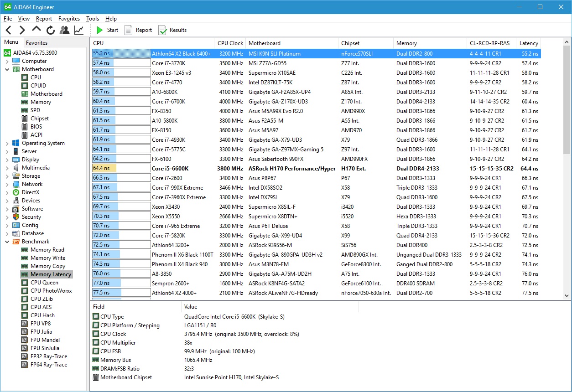Expand the Computer tree node
The width and height of the screenshot is (572, 392).
click(7, 61)
